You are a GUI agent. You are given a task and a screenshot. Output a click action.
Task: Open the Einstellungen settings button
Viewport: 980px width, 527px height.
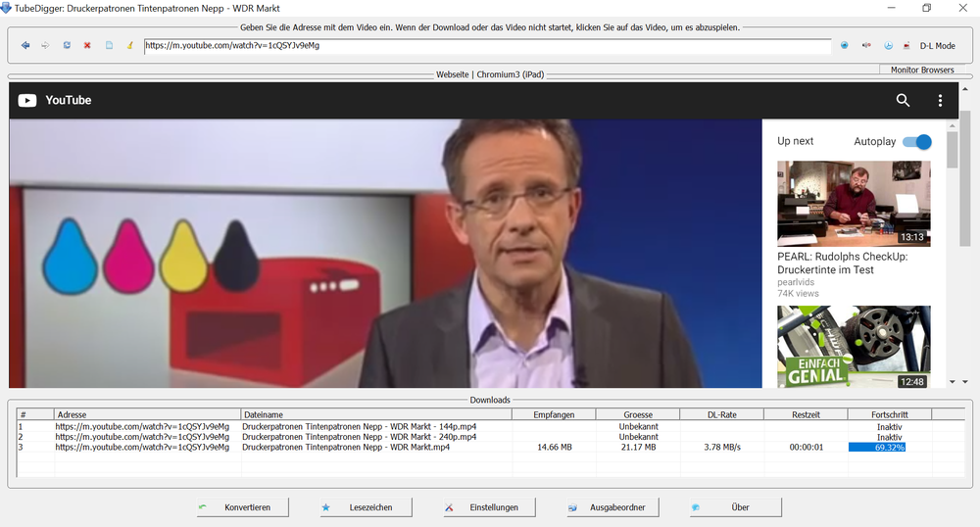(x=489, y=507)
